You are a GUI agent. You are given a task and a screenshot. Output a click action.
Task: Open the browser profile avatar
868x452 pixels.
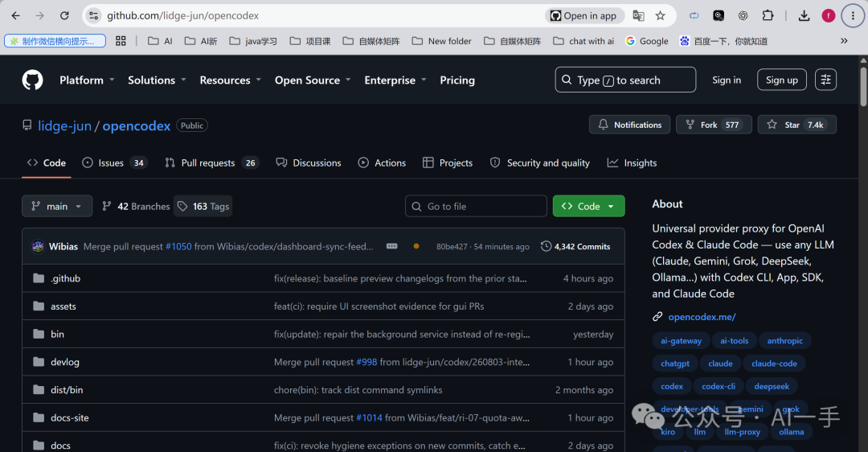tap(828, 15)
